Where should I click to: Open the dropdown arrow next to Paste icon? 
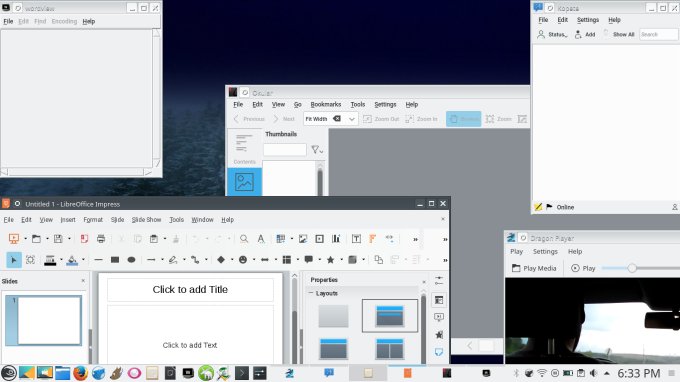coord(165,238)
